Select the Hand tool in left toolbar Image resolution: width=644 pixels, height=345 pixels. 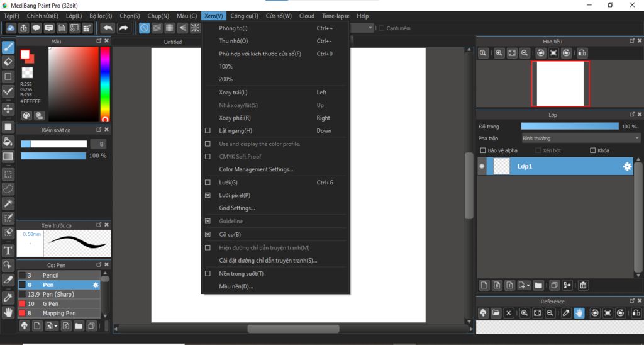tap(8, 312)
